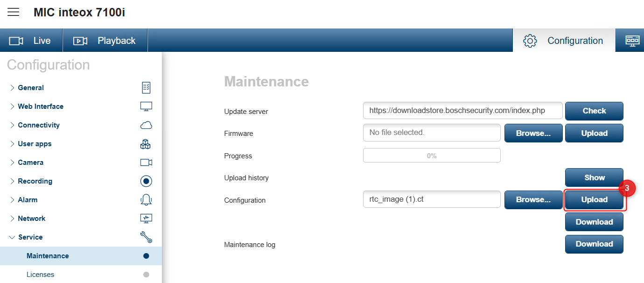Click the Camera section camera icon

[146, 163]
